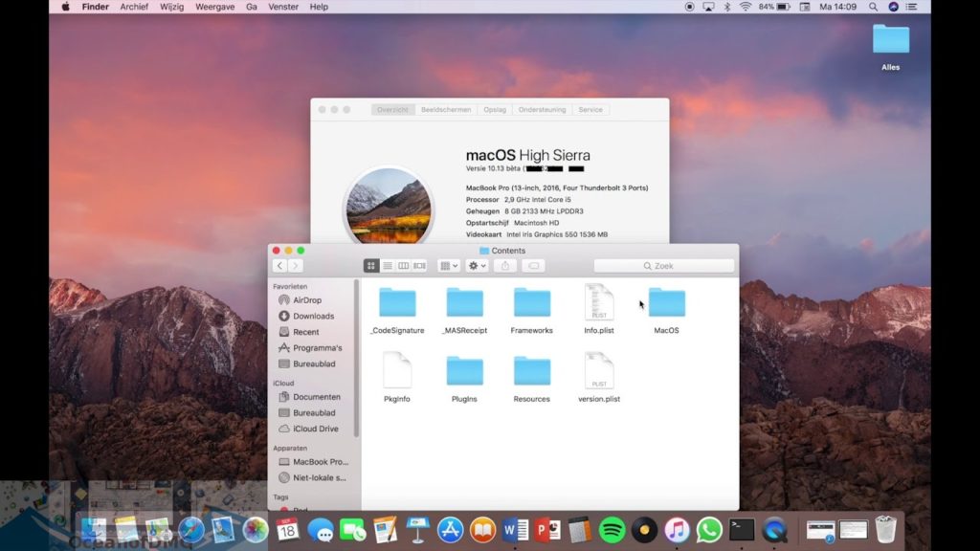980x551 pixels.
Task: Switch to Overzicht tab in About window
Action: (x=392, y=109)
